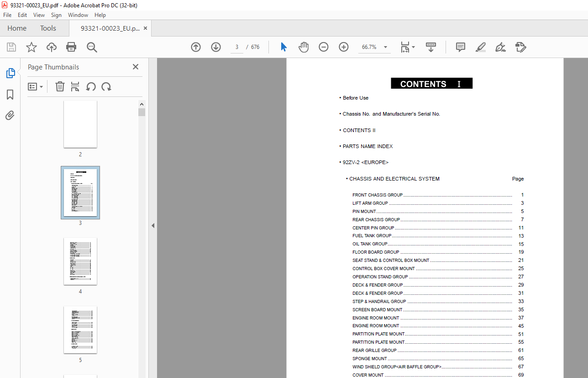
Task: Click the current page number field
Action: click(x=237, y=47)
